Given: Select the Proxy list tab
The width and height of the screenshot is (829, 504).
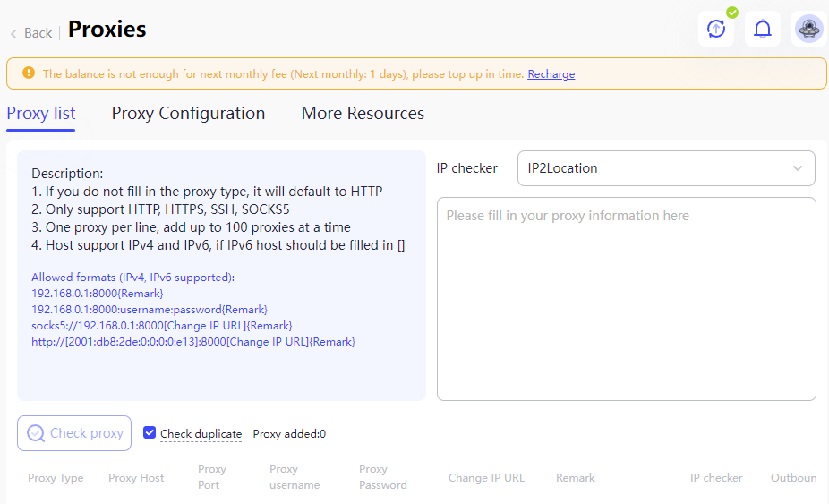Looking at the screenshot, I should point(40,113).
